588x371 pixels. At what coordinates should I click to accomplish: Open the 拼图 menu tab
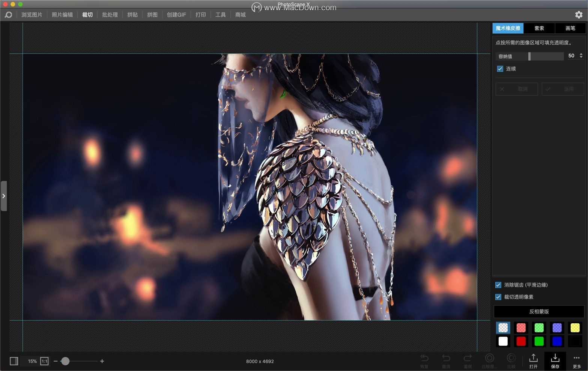[152, 15]
